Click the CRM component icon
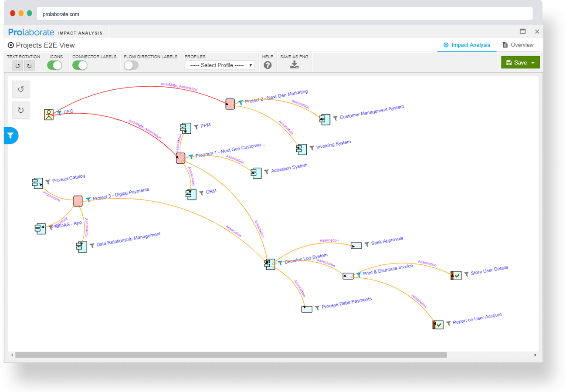 [x=191, y=194]
